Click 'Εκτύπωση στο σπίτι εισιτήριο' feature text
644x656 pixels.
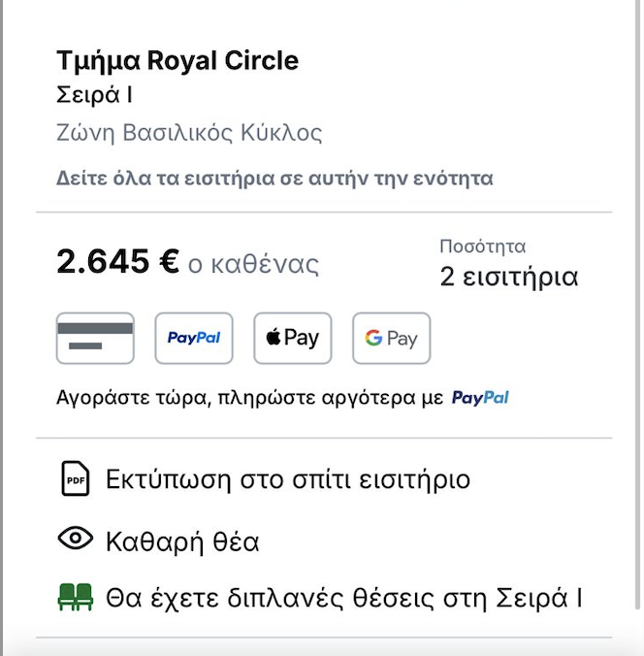click(x=288, y=479)
